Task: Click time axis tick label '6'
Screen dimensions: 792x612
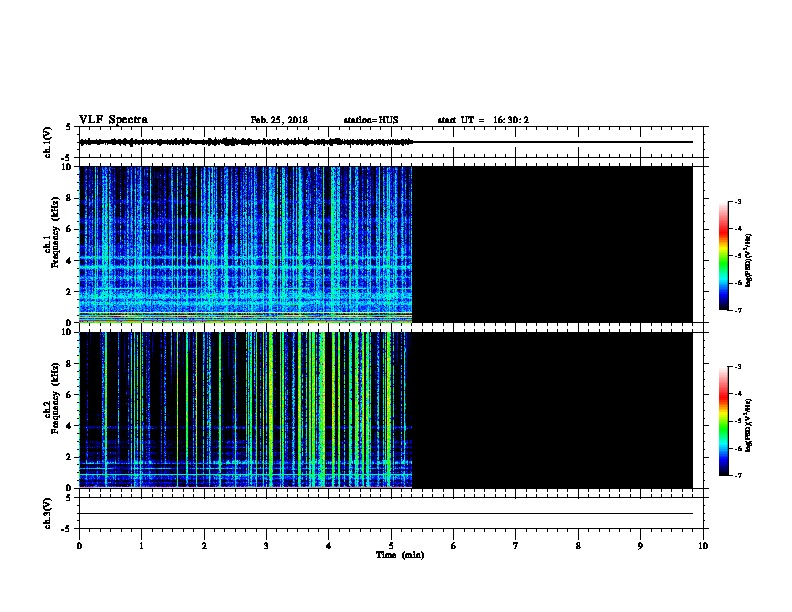Action: coord(453,546)
